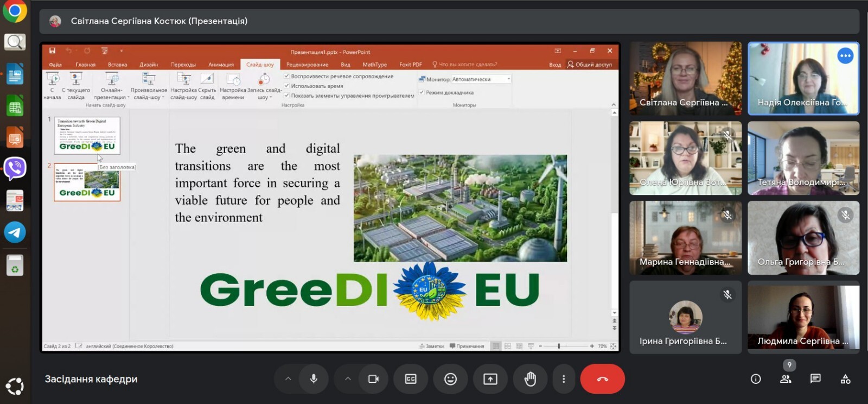Open the Trash from the dock

tap(15, 266)
